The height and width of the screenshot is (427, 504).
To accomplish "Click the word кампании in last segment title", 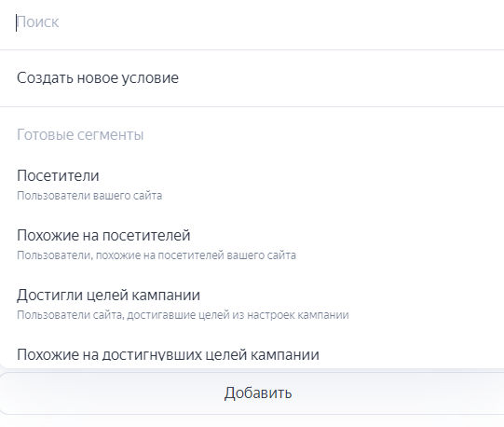I will point(285,354).
